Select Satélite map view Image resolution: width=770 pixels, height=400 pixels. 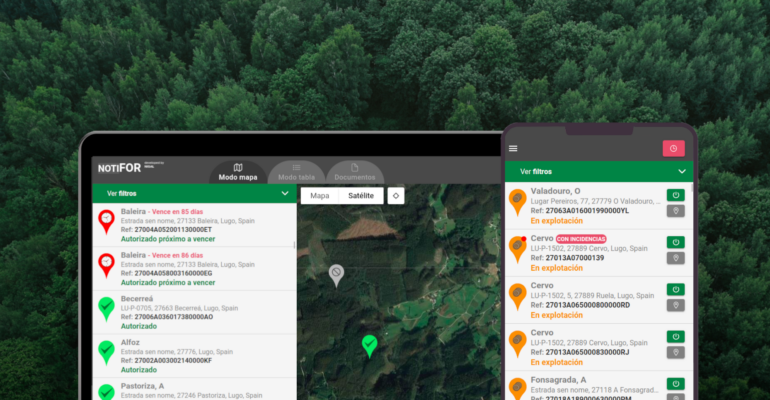click(361, 195)
